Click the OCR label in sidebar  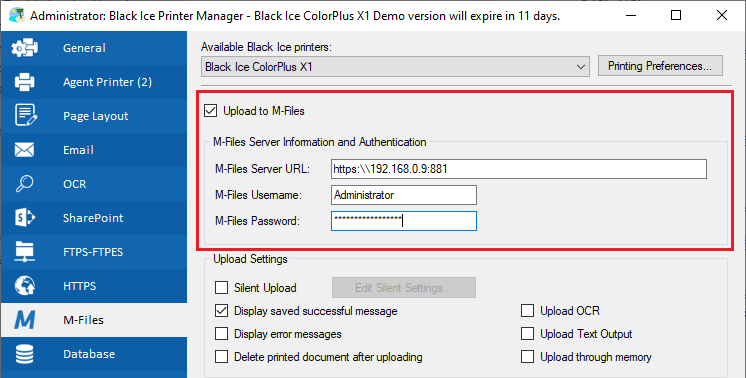point(75,184)
